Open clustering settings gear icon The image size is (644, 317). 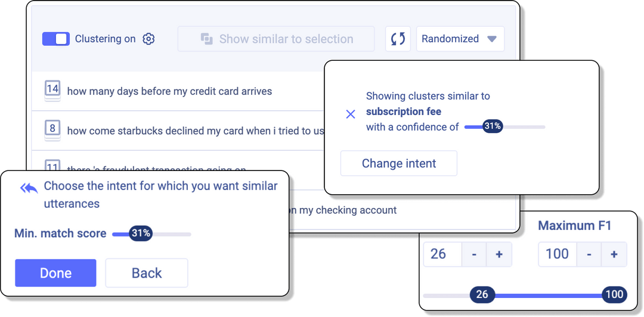click(x=148, y=39)
